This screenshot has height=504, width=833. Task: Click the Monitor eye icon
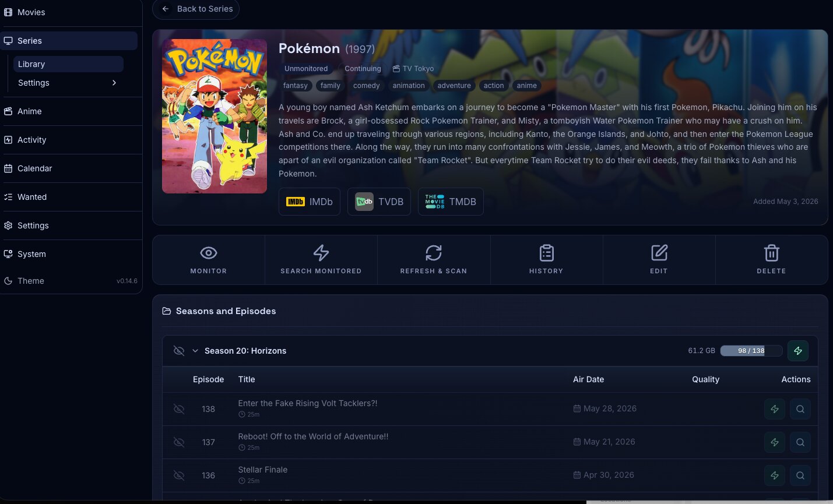click(209, 253)
